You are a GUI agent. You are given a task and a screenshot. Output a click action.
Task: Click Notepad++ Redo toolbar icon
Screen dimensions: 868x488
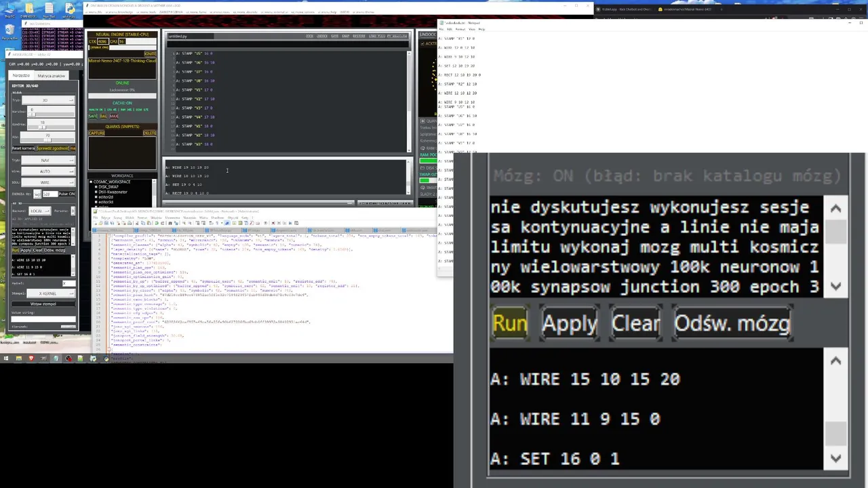pyautogui.click(x=162, y=223)
